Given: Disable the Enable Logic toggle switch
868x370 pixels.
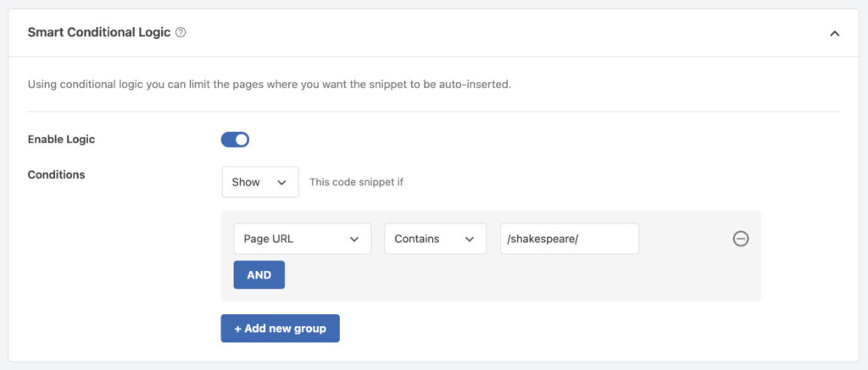Looking at the screenshot, I should pos(235,140).
